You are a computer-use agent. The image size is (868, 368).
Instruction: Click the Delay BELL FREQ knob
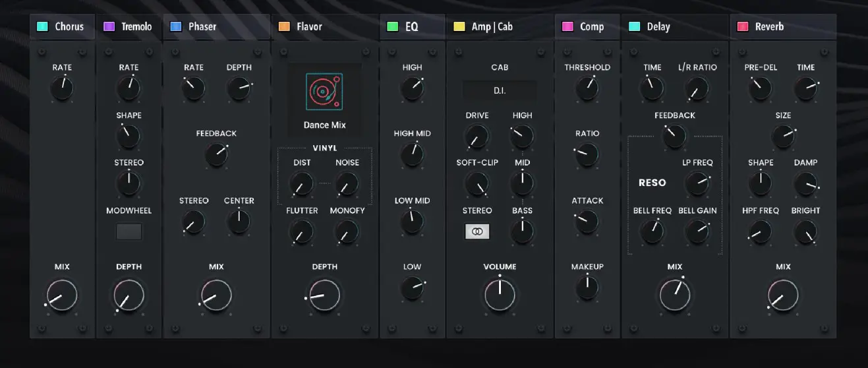tap(652, 232)
